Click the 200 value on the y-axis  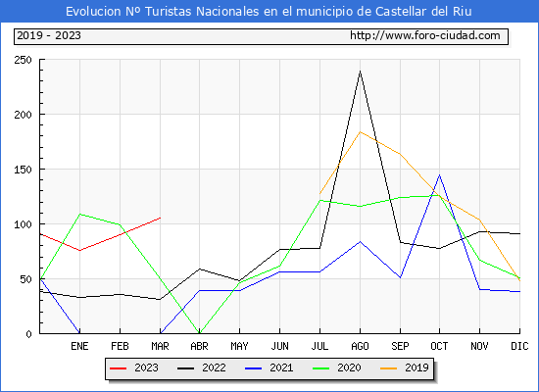pos(24,115)
